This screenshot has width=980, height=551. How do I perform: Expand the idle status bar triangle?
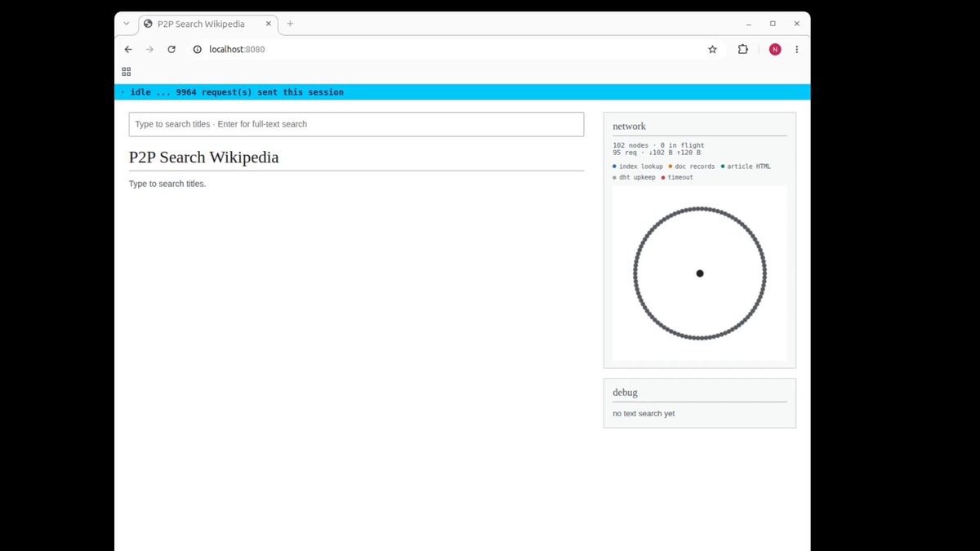[123, 92]
